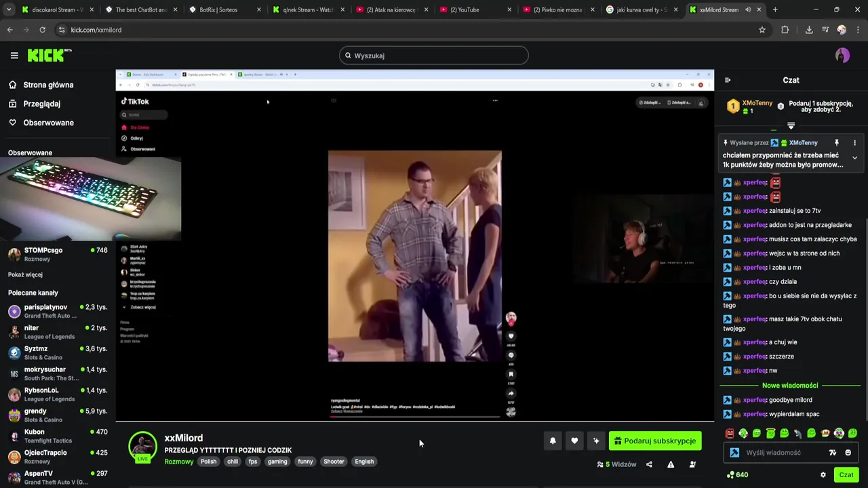868x488 pixels.
Task: Open the parisplatynov recommended channel
Action: coord(58,311)
